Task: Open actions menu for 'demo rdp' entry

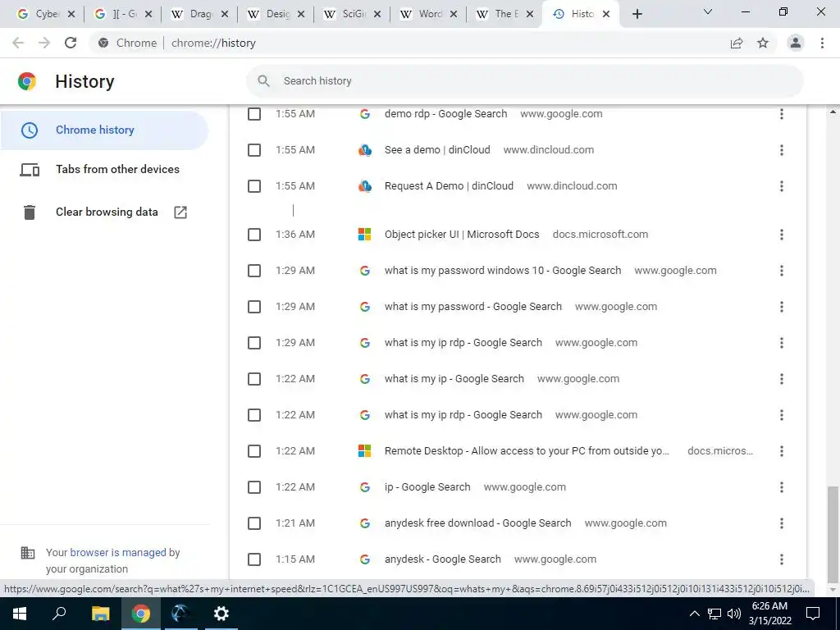Action: coord(782,114)
